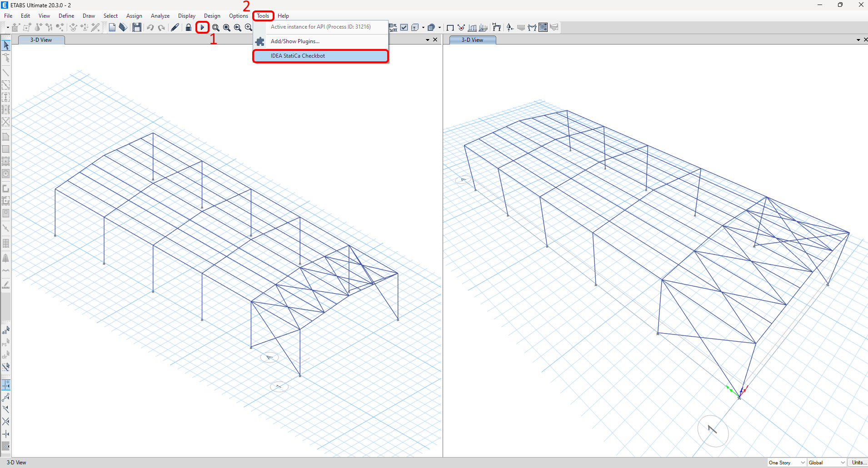
Task: Open an existing model file
Action: point(123,27)
